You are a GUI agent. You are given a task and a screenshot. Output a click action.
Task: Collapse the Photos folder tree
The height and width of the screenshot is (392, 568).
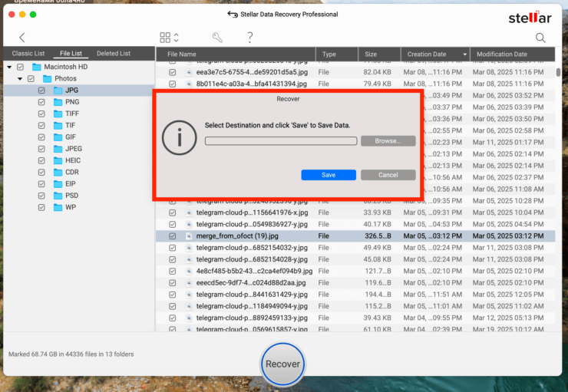point(19,79)
